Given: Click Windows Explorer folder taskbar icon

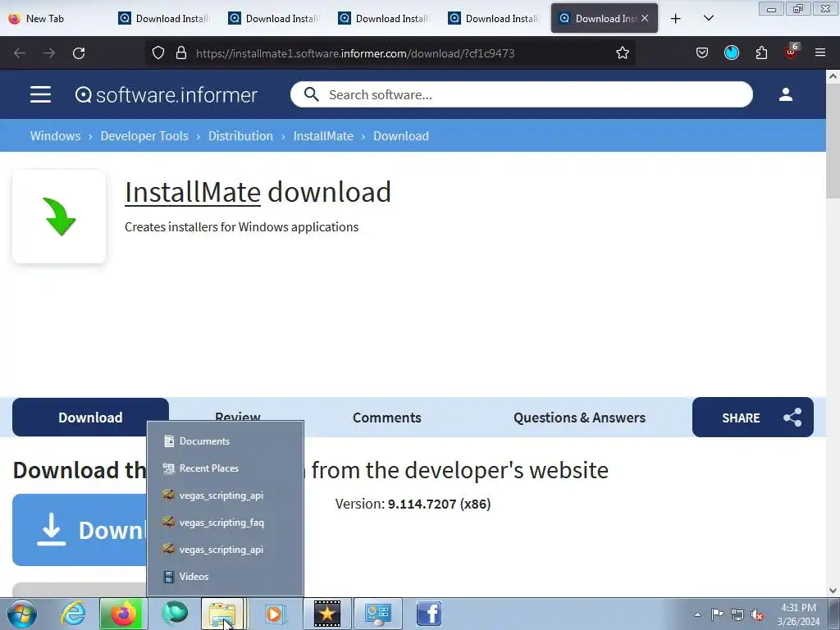Looking at the screenshot, I should pyautogui.click(x=224, y=614).
